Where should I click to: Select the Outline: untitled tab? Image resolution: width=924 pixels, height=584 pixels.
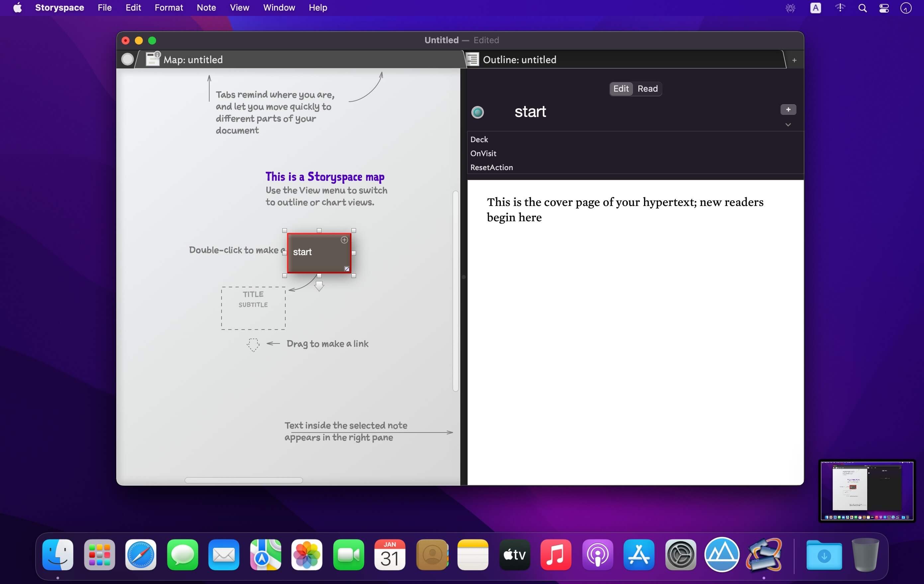pyautogui.click(x=519, y=60)
